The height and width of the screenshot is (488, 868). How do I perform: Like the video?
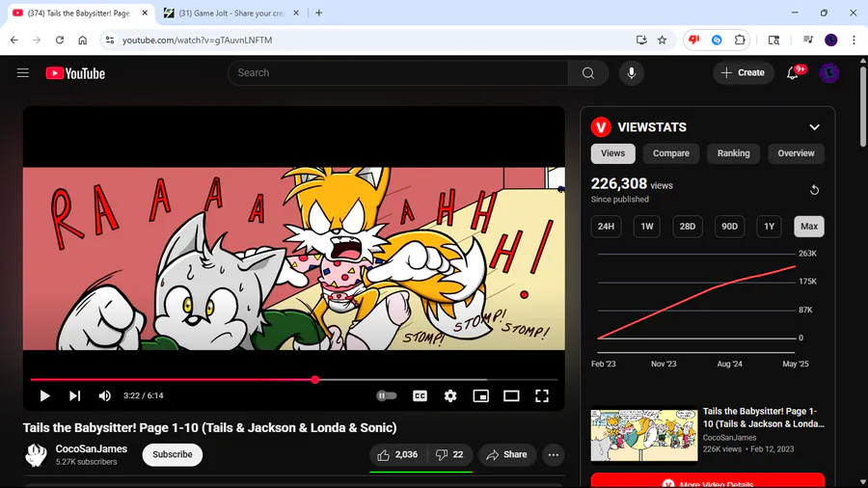click(397, 455)
